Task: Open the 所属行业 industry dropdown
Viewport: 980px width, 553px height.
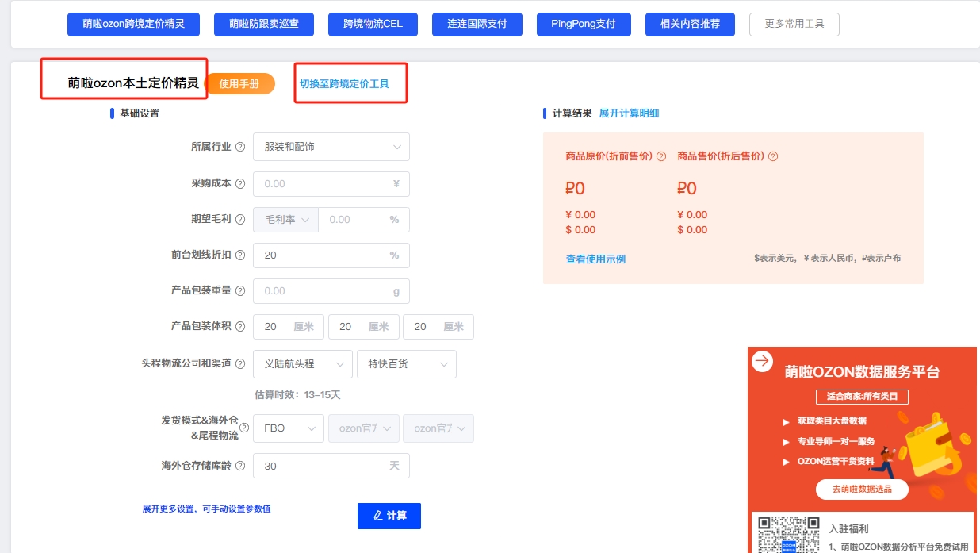Action: tap(331, 147)
